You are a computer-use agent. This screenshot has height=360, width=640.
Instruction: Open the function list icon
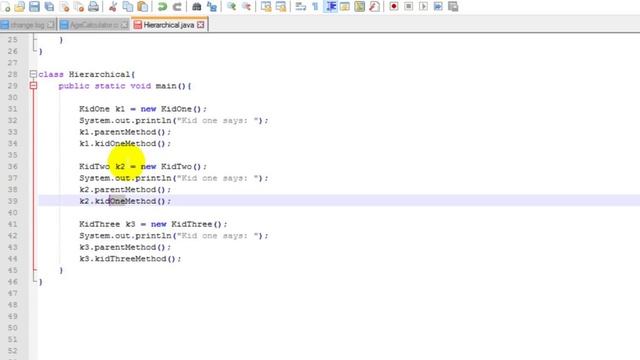[374, 7]
